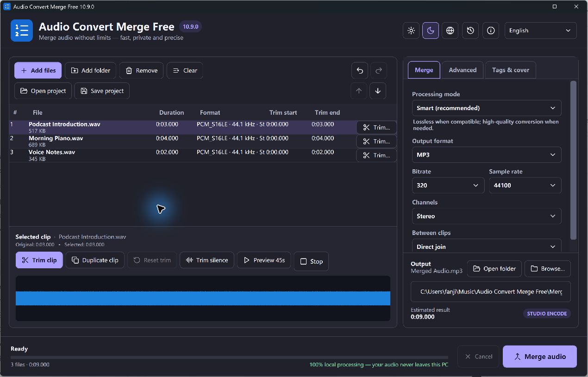The image size is (588, 377).
Task: Open the history clock icon
Action: tap(470, 31)
